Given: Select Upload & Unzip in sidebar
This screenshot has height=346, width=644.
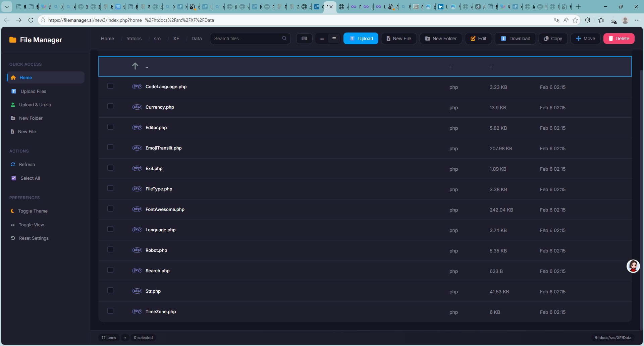Looking at the screenshot, I should click(35, 105).
